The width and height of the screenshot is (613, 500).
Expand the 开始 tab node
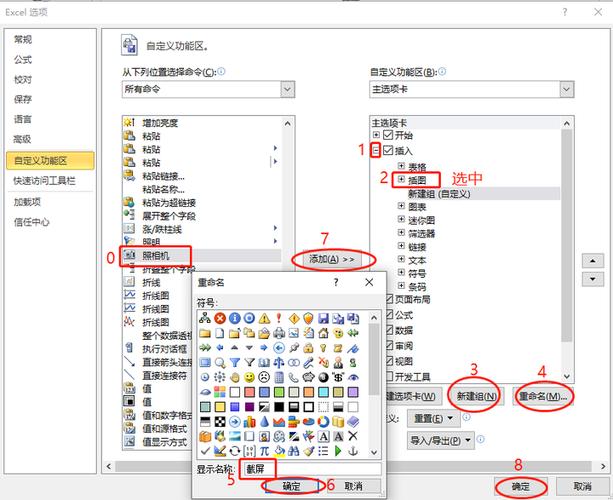coord(376,135)
